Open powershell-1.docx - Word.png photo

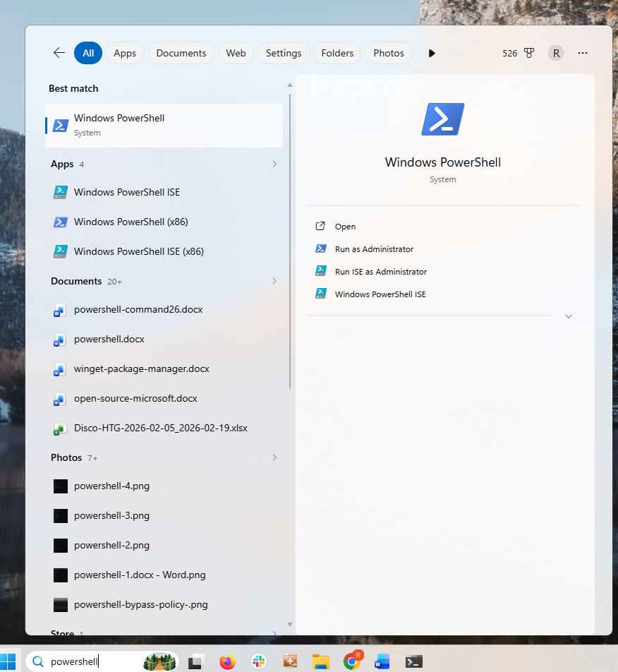[x=164, y=575]
